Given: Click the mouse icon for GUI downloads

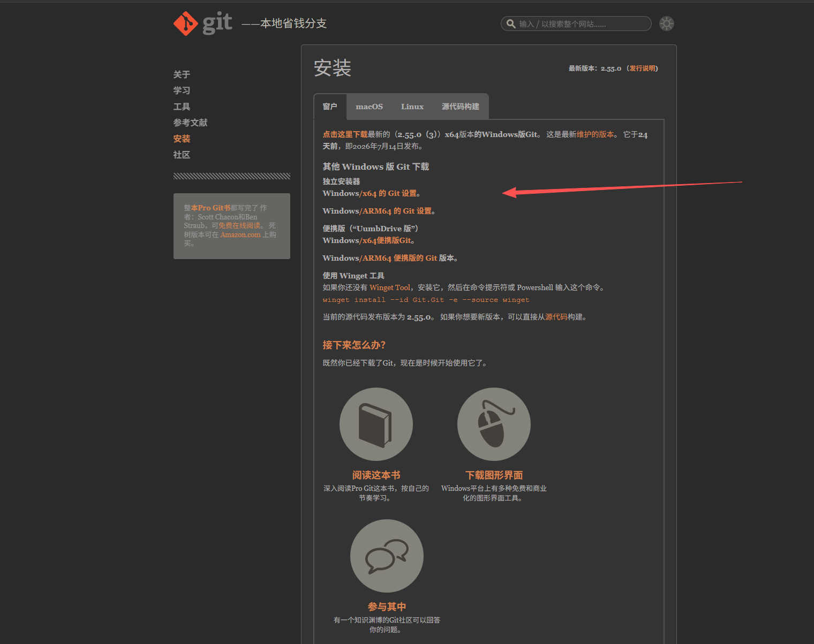Looking at the screenshot, I should coord(494,424).
